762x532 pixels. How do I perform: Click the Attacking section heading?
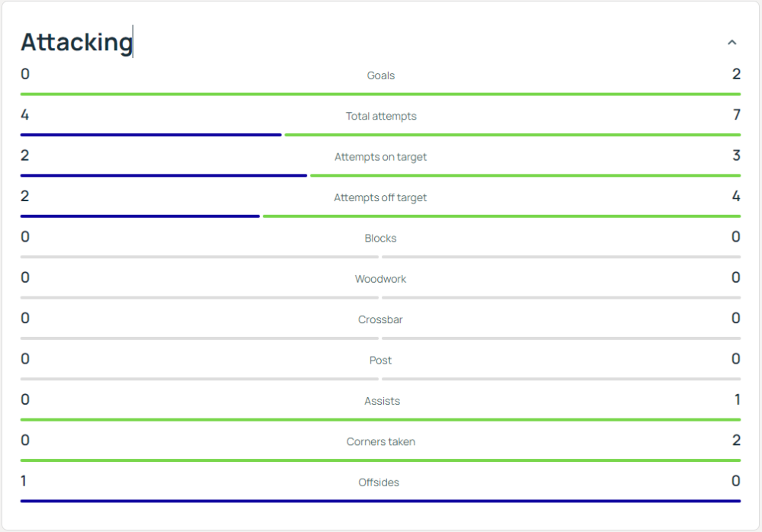76,42
